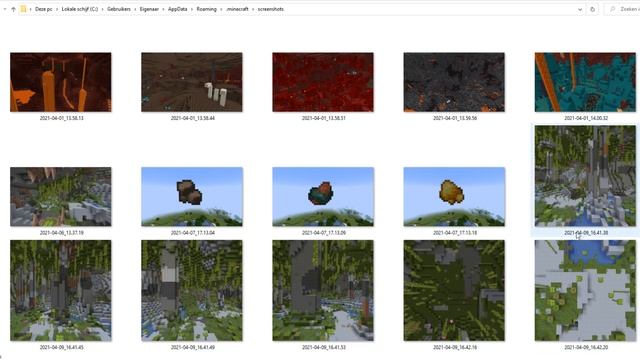
Task: Select the 2021-04-01_13.59.56 basalt deltas thumbnail
Action: (454, 82)
